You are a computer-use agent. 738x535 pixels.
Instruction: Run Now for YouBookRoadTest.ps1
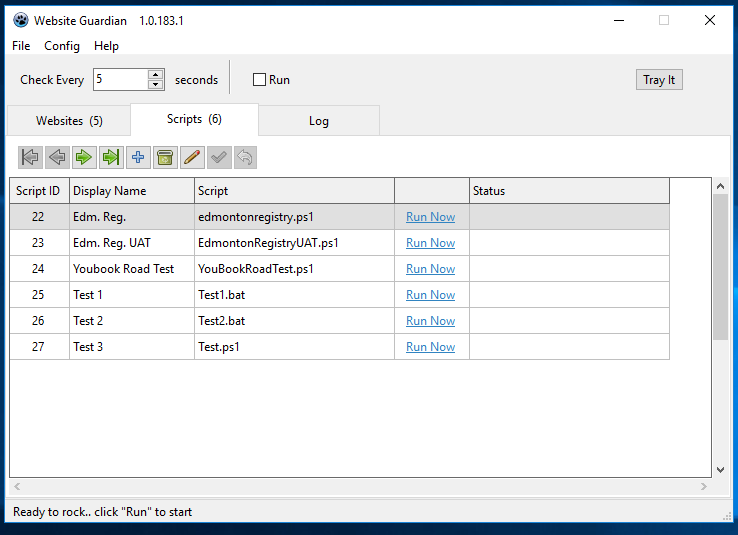430,269
